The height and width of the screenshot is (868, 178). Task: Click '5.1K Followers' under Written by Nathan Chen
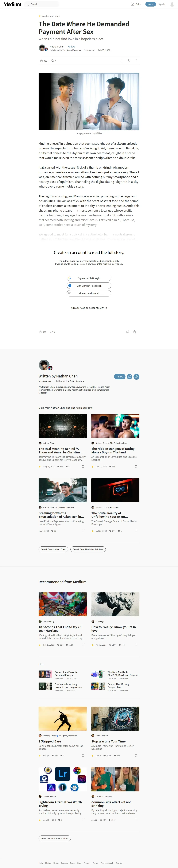46,381
